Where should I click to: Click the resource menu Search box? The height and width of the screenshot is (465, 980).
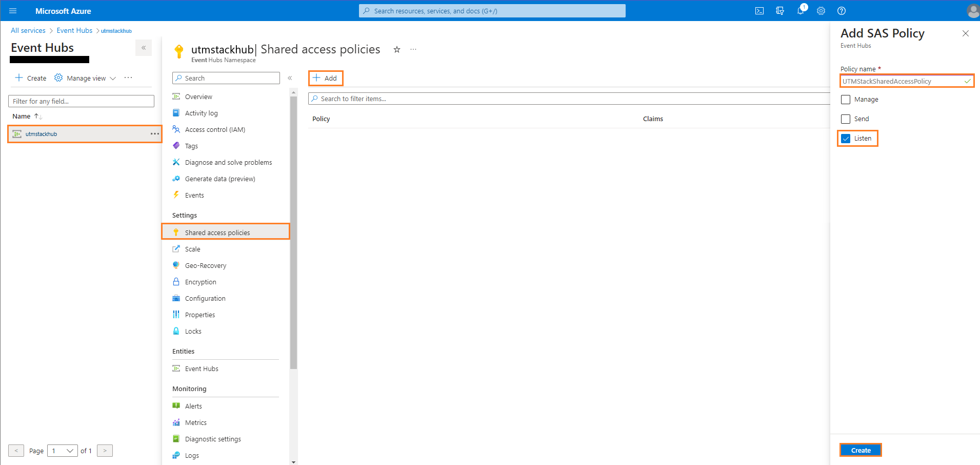click(226, 78)
